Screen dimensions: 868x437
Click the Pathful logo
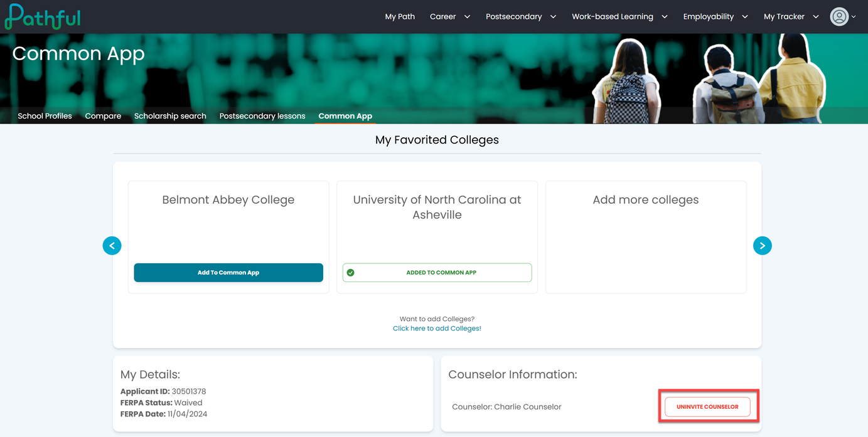tap(43, 17)
